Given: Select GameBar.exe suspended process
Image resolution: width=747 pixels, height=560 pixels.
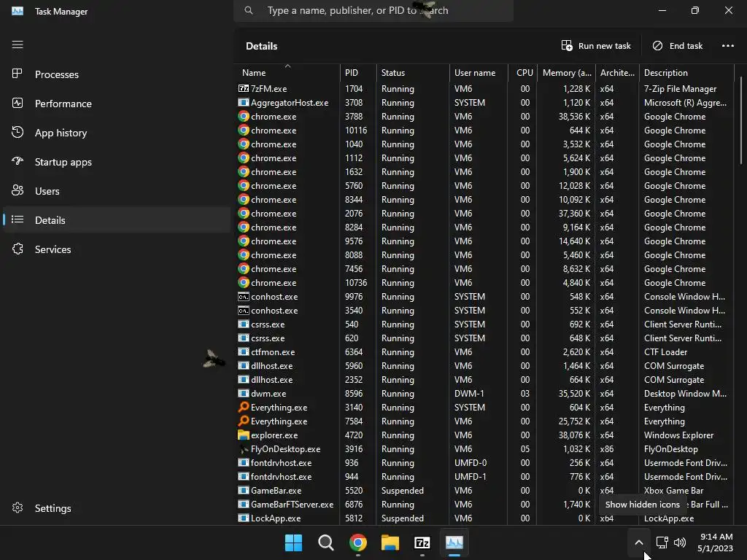Looking at the screenshot, I should [485, 491].
